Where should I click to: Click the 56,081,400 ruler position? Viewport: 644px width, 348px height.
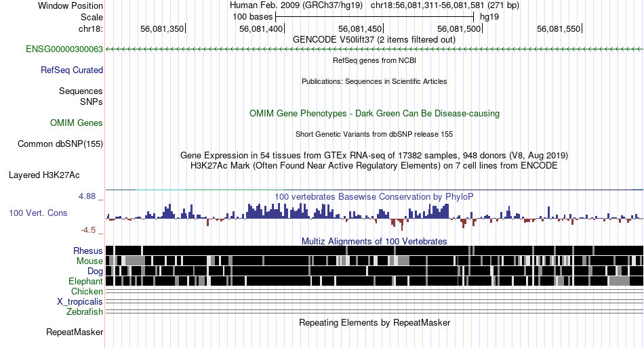(261, 28)
